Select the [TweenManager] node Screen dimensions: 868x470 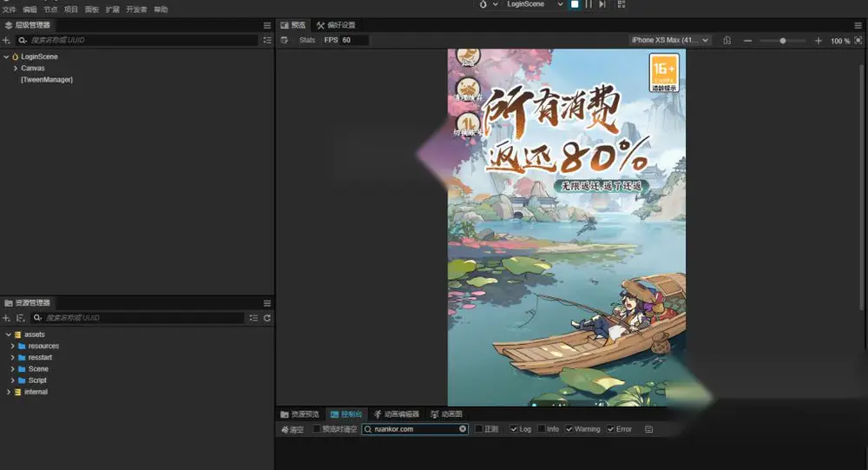coord(47,80)
